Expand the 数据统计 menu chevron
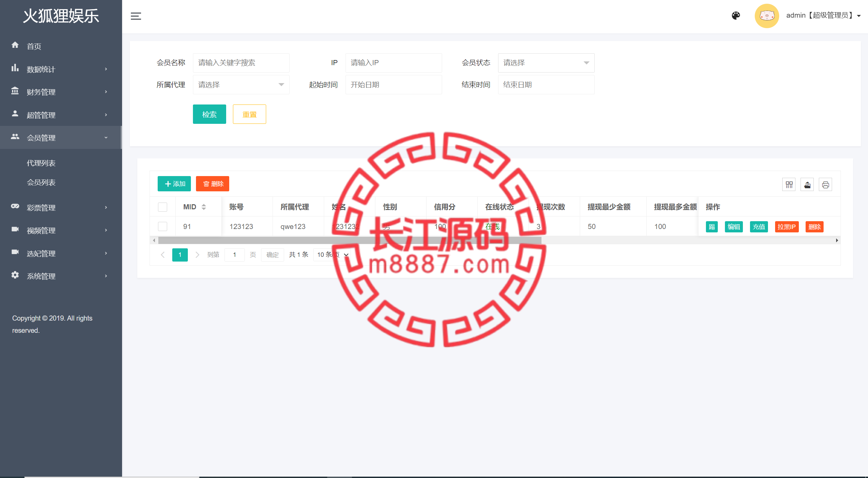The width and height of the screenshot is (868, 478). click(106, 69)
